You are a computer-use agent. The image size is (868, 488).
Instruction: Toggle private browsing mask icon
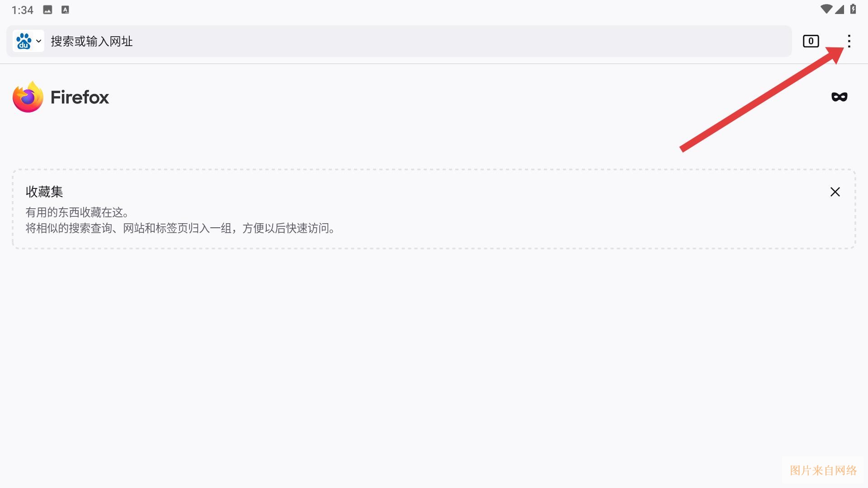pyautogui.click(x=839, y=97)
